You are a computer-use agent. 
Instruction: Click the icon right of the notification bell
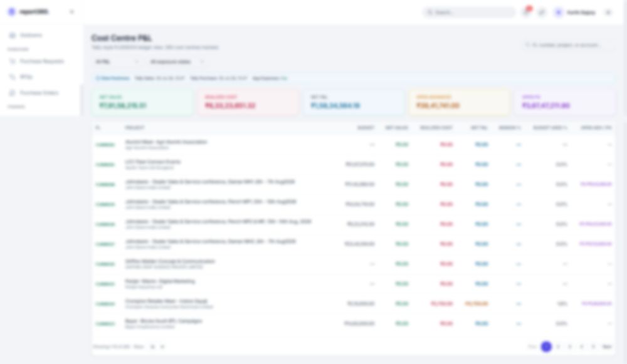point(542,13)
